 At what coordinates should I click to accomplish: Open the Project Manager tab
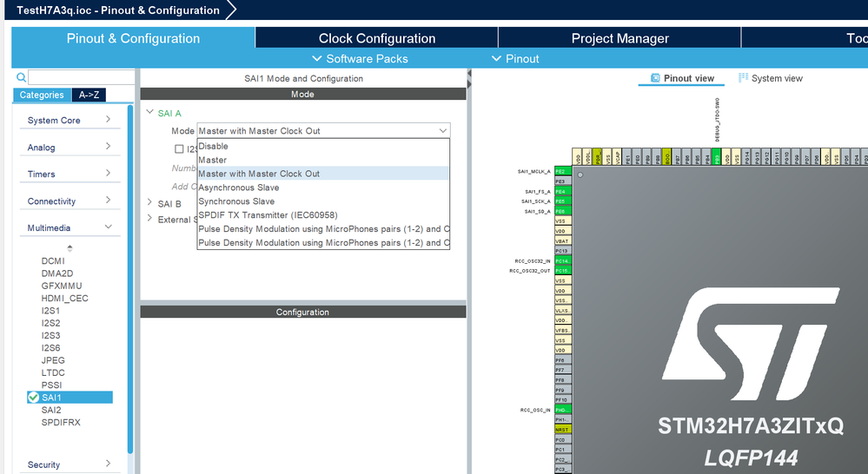tap(620, 38)
